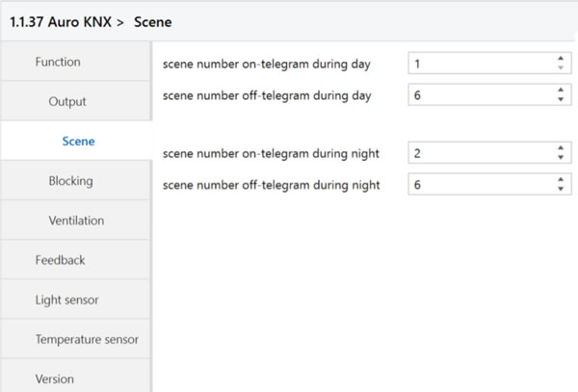Increase on-telegram night scene number

[x=561, y=148]
